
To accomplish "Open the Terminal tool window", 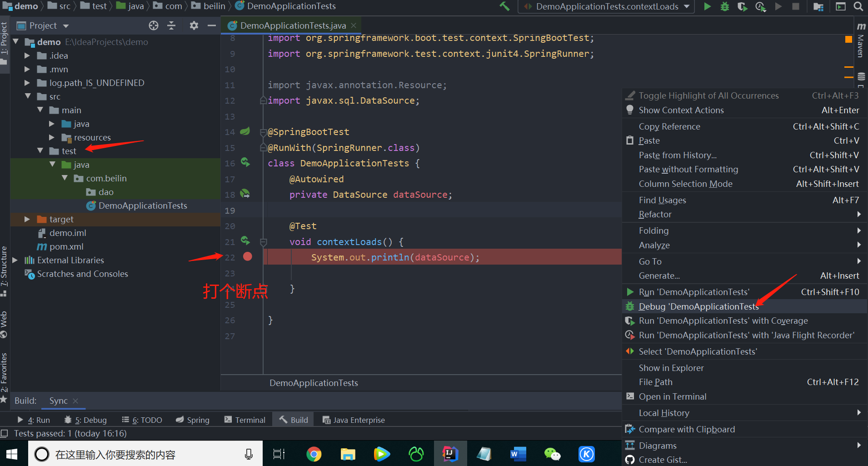I will (244, 420).
